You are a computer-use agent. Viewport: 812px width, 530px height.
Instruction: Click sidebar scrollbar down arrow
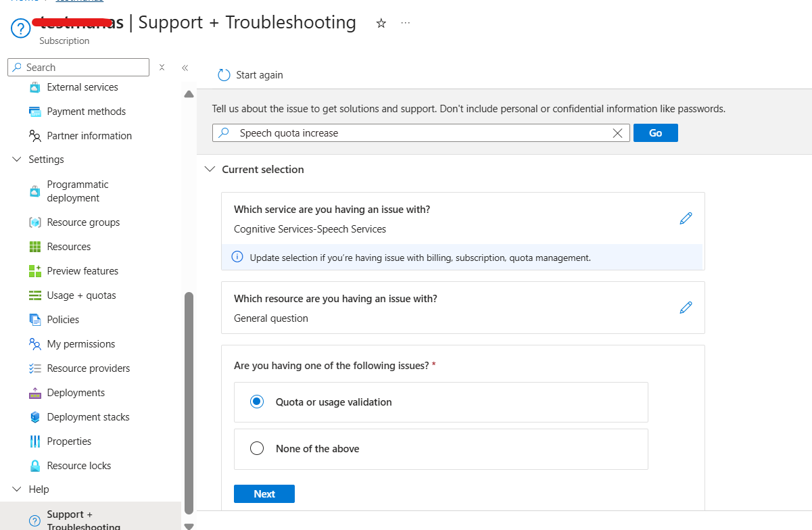coord(189,526)
